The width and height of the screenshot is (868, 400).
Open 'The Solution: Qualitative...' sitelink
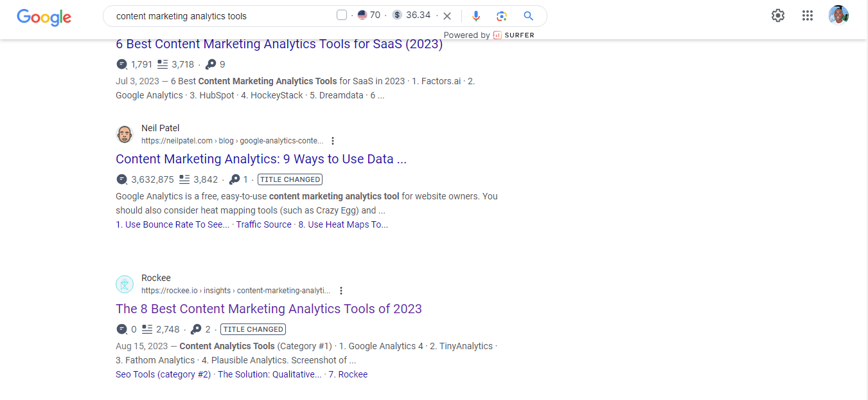pos(270,374)
